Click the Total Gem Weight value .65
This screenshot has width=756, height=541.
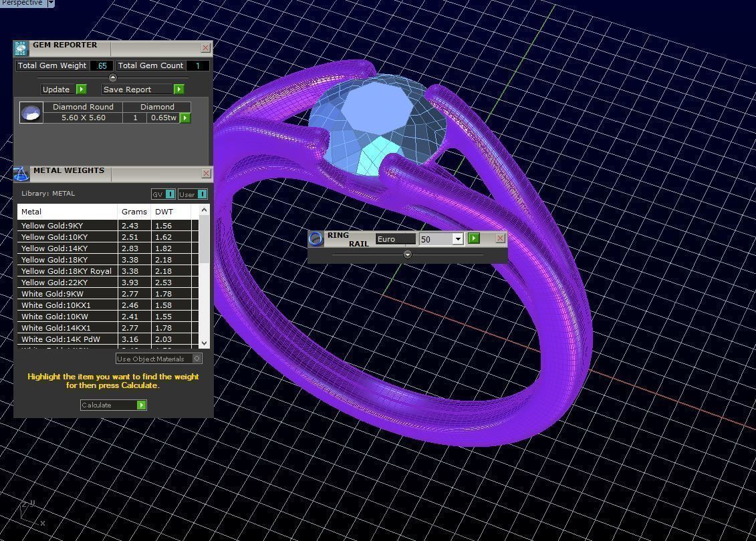[x=102, y=65]
